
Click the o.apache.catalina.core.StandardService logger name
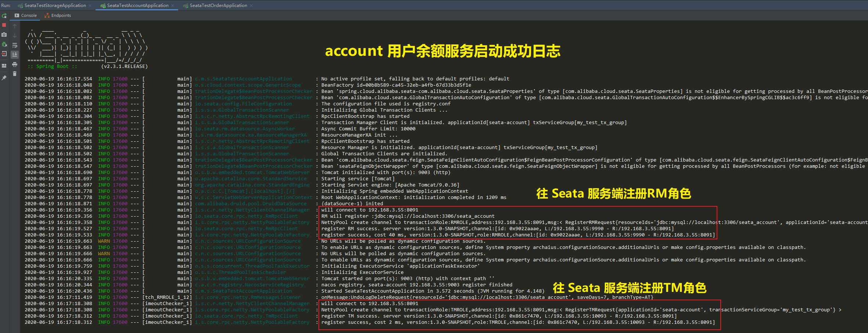(x=251, y=179)
